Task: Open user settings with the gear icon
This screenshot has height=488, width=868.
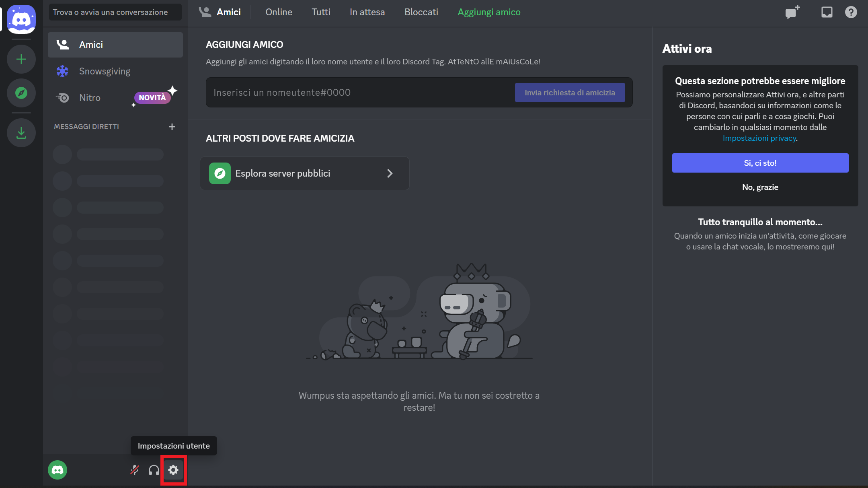Action: [173, 469]
